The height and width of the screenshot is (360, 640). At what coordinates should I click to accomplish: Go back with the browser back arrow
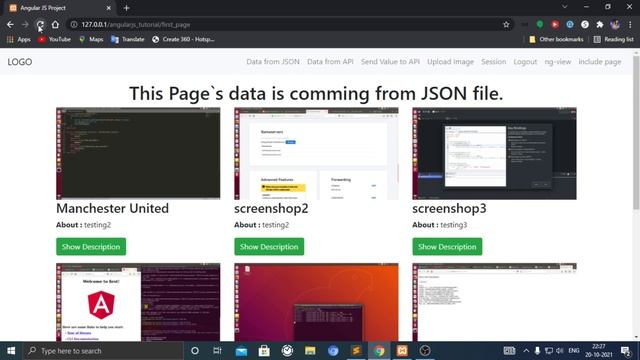click(10, 24)
